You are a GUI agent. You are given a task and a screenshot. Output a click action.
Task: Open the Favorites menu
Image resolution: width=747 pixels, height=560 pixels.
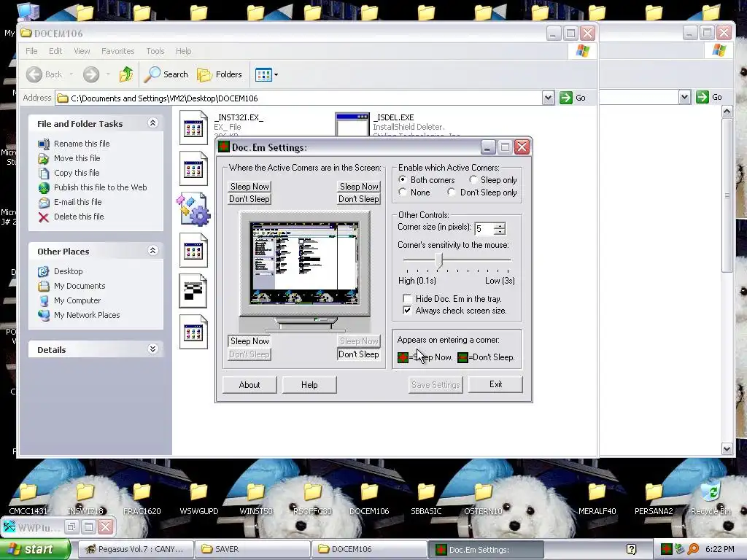pos(117,51)
